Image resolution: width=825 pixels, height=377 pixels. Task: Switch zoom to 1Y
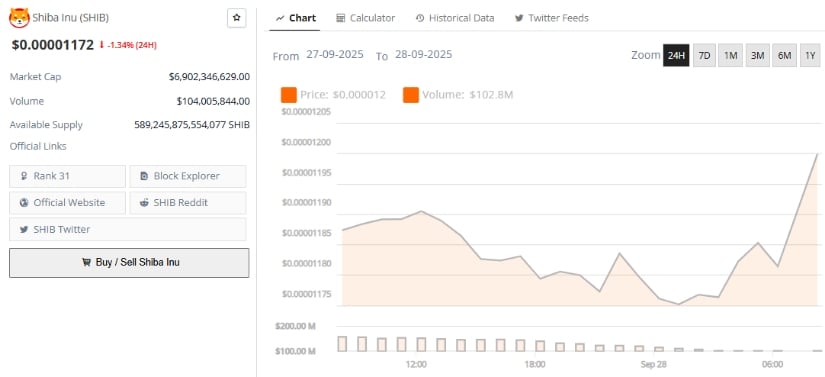click(810, 56)
